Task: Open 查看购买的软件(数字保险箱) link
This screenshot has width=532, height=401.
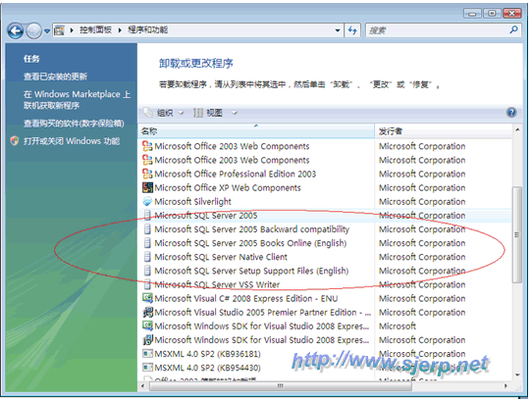Action: point(74,124)
